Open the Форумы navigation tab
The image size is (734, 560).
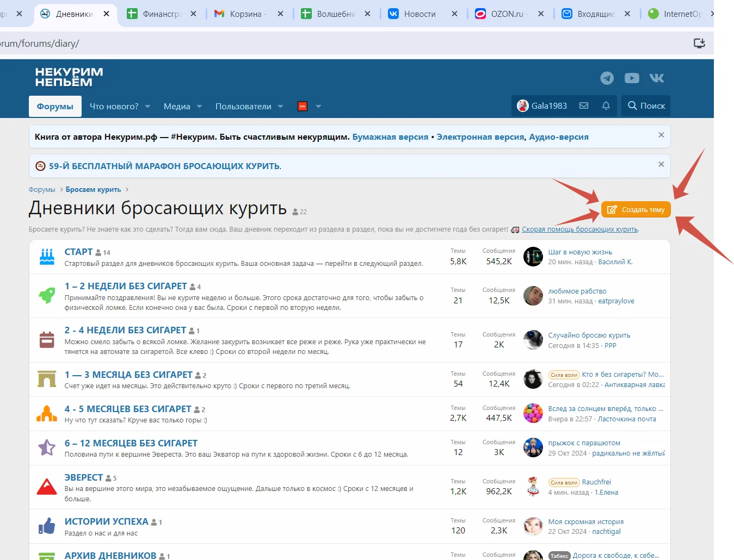pyautogui.click(x=55, y=107)
